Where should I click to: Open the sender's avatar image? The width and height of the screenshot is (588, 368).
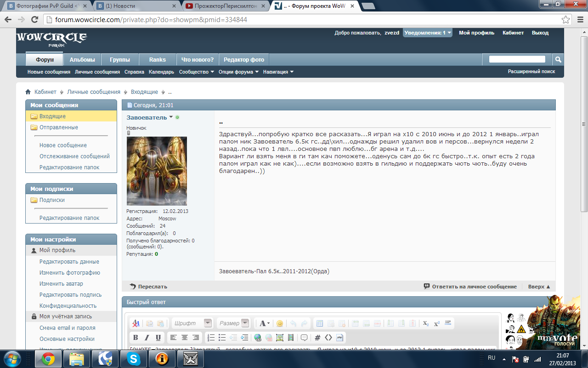(x=157, y=171)
